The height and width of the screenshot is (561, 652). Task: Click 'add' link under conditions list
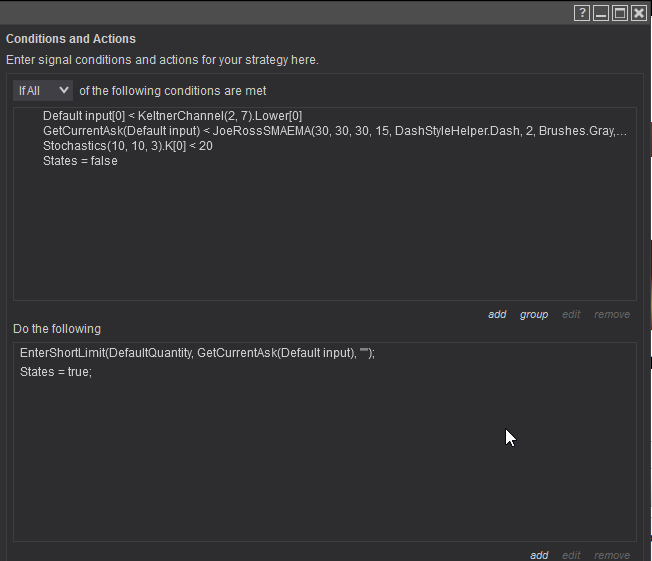click(497, 314)
